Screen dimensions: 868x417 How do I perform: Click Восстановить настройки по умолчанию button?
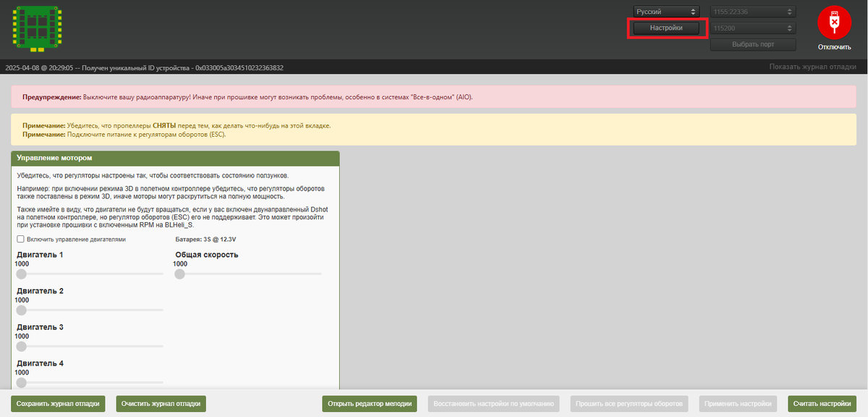pos(495,404)
